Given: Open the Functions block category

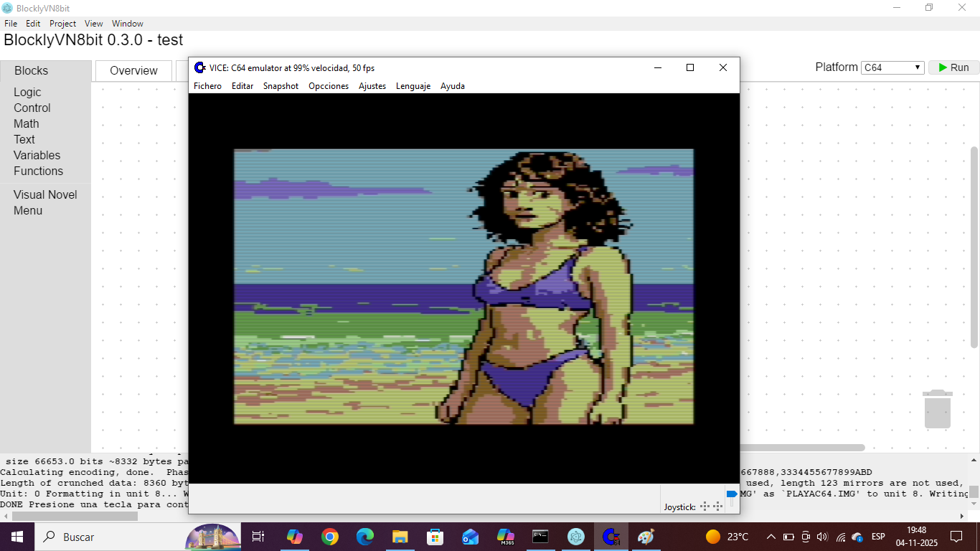Looking at the screenshot, I should coord(39,171).
